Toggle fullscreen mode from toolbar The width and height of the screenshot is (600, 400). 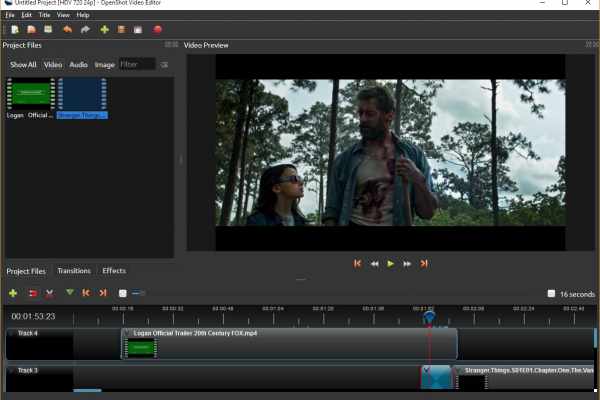(138, 29)
